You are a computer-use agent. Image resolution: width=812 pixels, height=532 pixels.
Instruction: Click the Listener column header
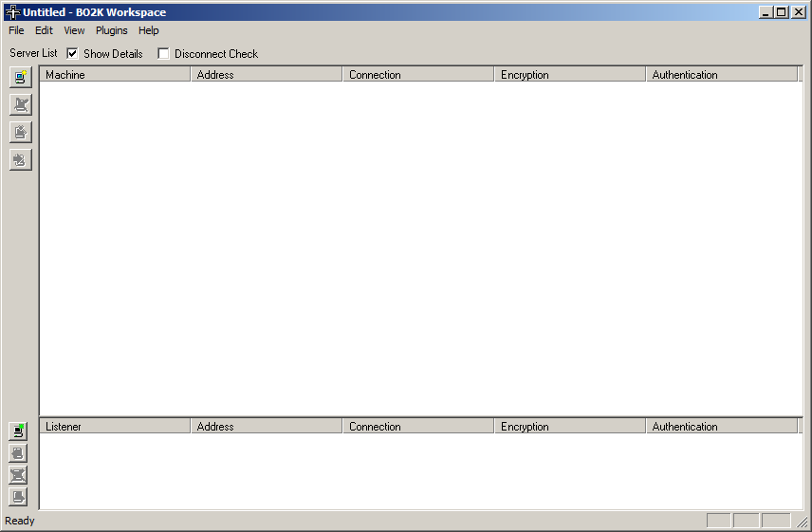pos(114,427)
